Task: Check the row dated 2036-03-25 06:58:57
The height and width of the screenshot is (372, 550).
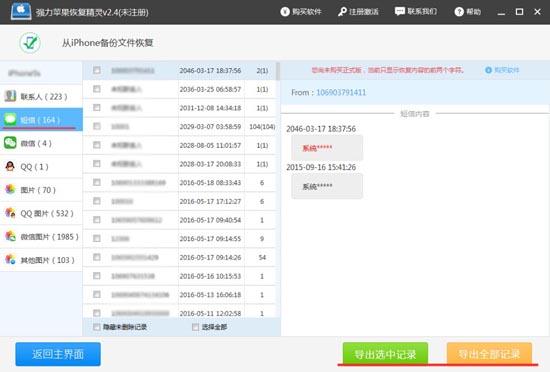Action: click(x=97, y=89)
